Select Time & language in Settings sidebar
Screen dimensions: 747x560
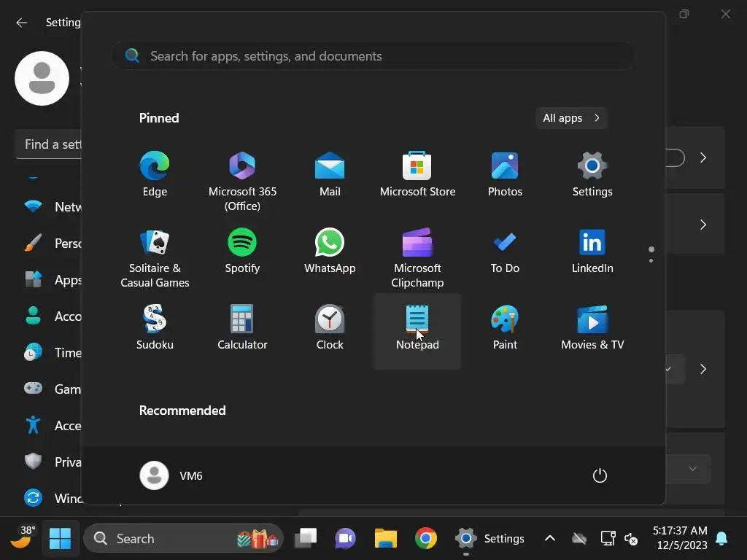click(53, 353)
